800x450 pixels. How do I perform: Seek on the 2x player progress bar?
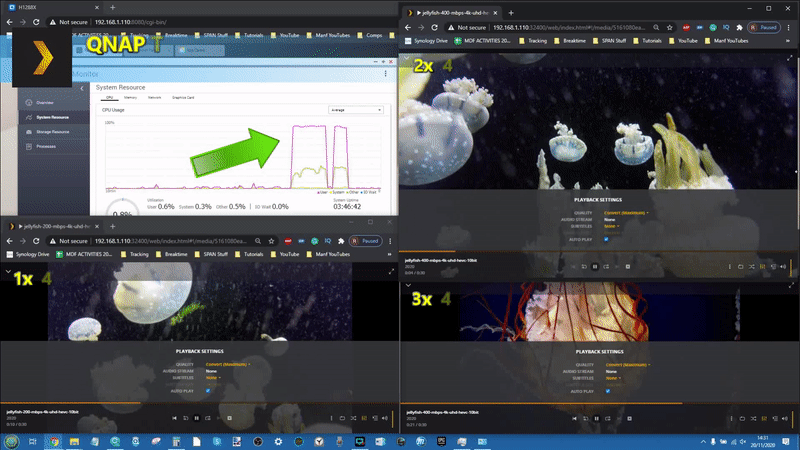click(599, 252)
